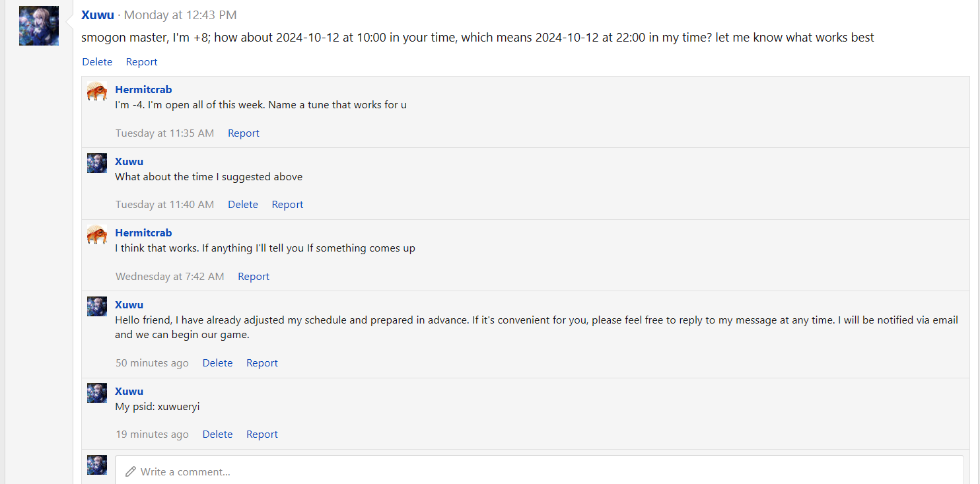This screenshot has height=484, width=980.
Task: Delete the "What about the time" comment
Action: tap(242, 205)
